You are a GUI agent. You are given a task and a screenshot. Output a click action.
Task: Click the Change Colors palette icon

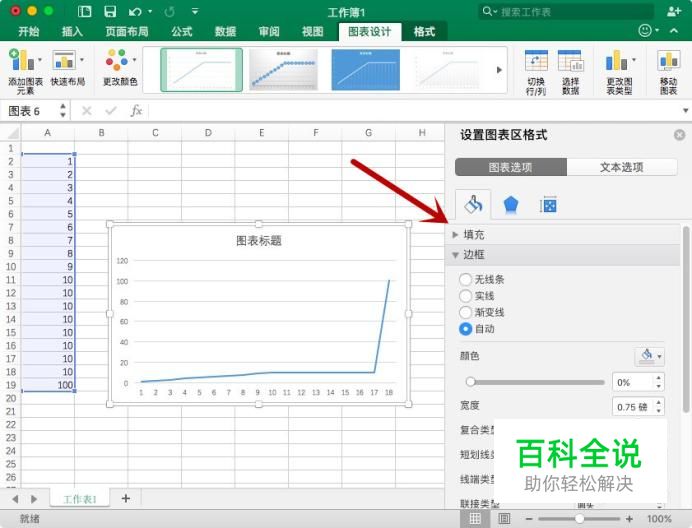click(x=117, y=60)
